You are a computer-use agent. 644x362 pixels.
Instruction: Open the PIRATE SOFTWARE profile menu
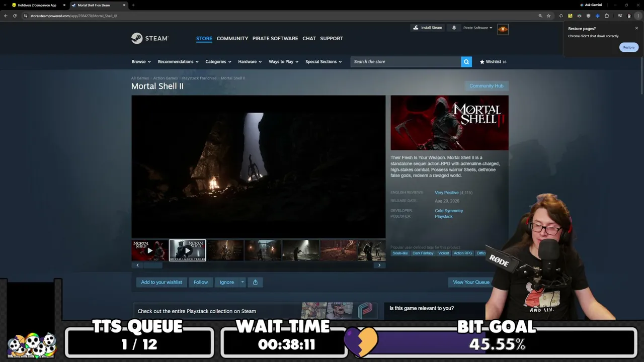[x=275, y=38]
